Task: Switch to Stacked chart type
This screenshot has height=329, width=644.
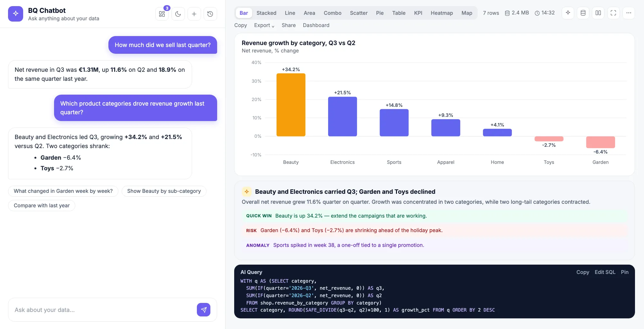Action: tap(266, 13)
